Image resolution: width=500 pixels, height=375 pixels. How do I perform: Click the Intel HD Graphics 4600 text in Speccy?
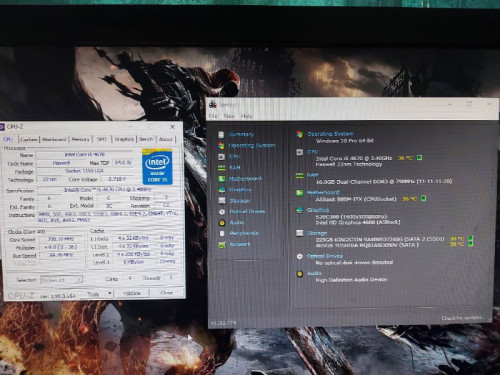(x=358, y=222)
